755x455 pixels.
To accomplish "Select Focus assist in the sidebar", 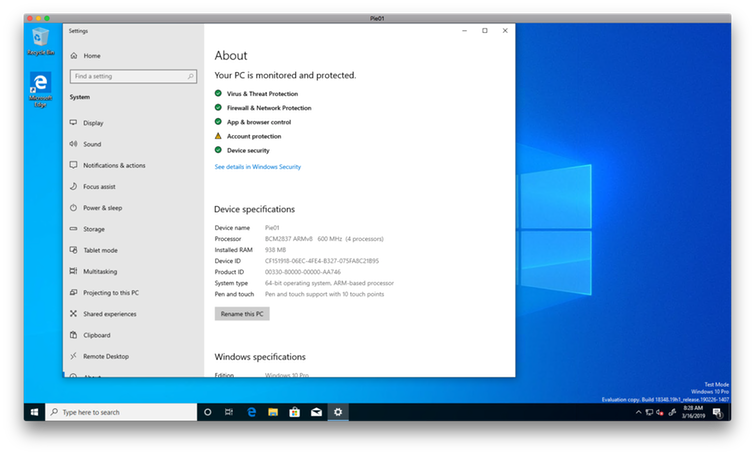I will [99, 187].
